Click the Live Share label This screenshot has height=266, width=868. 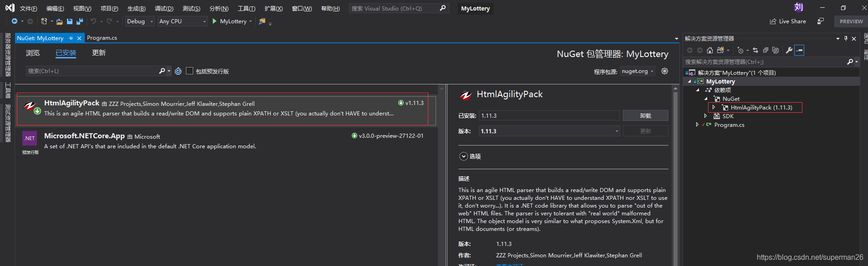[792, 21]
